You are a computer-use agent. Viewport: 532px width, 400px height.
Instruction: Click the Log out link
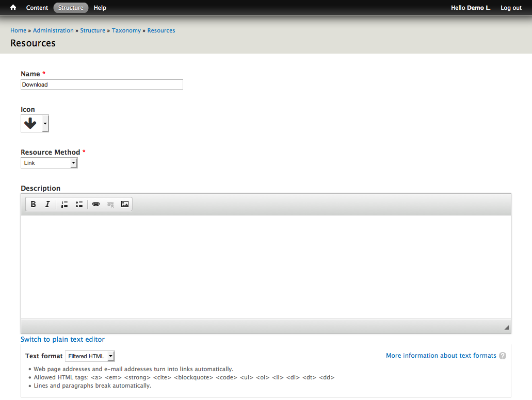click(511, 8)
